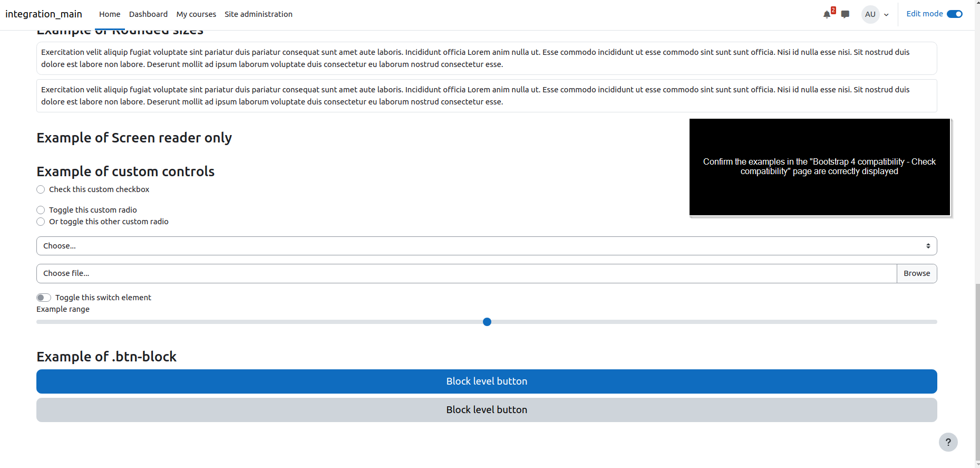Click the black Bootstrap 4 compatibility message box

(x=819, y=167)
